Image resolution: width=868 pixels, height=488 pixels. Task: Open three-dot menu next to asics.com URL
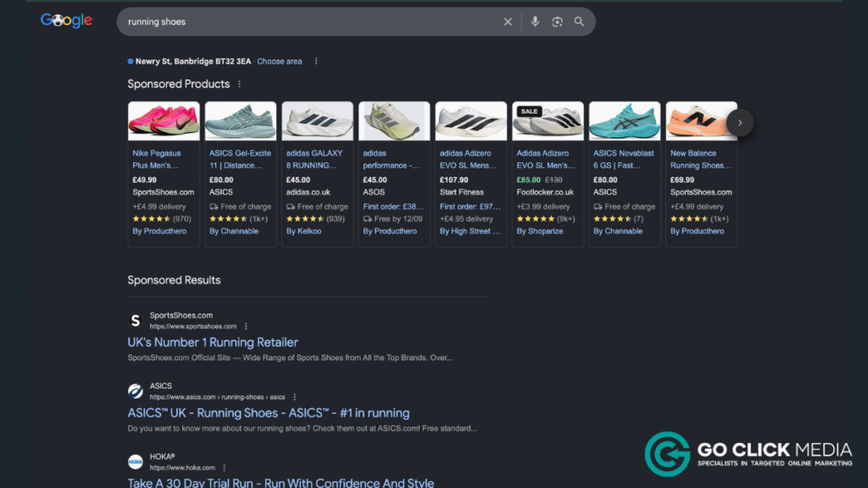[294, 397]
